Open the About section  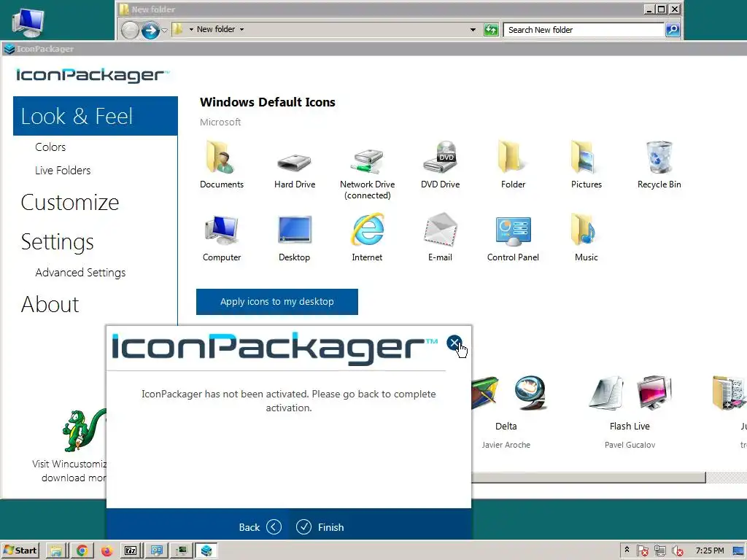(50, 304)
